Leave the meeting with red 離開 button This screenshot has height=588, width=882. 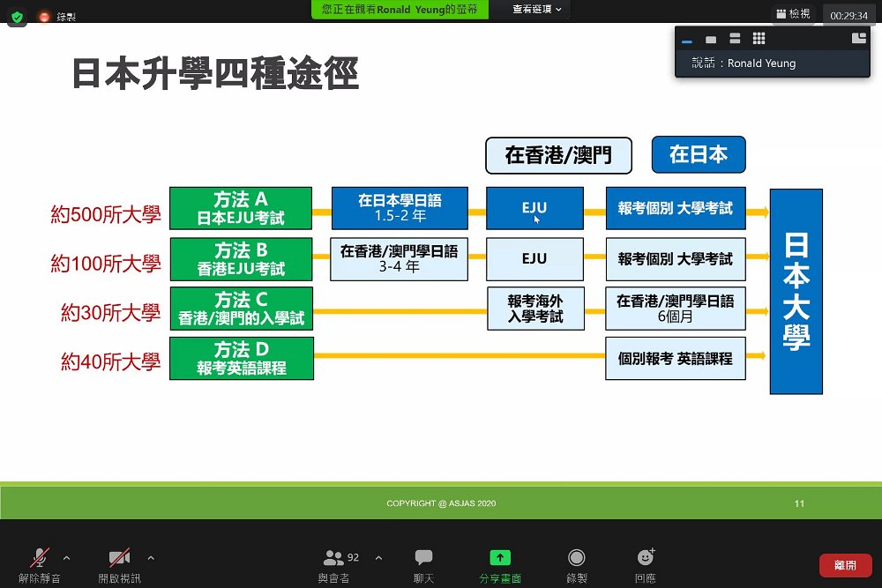846,565
